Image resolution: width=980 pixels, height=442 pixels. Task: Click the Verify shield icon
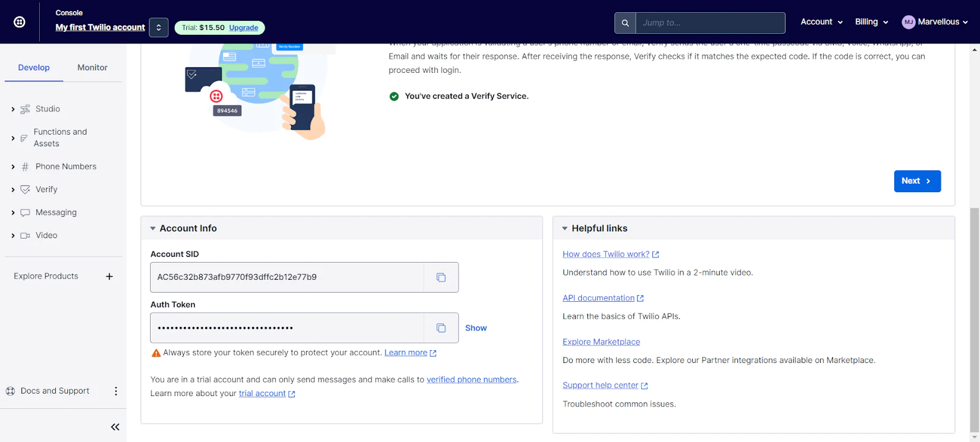[x=25, y=190]
